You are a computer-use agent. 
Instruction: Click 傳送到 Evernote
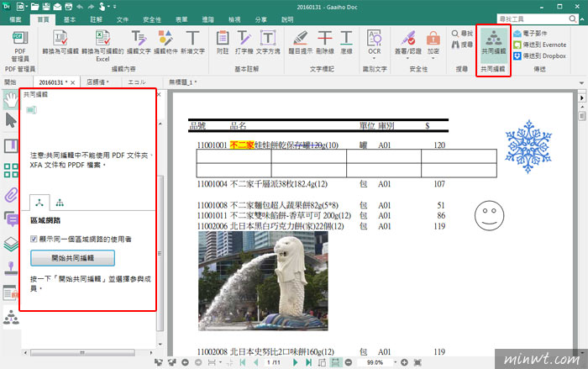[x=540, y=45]
